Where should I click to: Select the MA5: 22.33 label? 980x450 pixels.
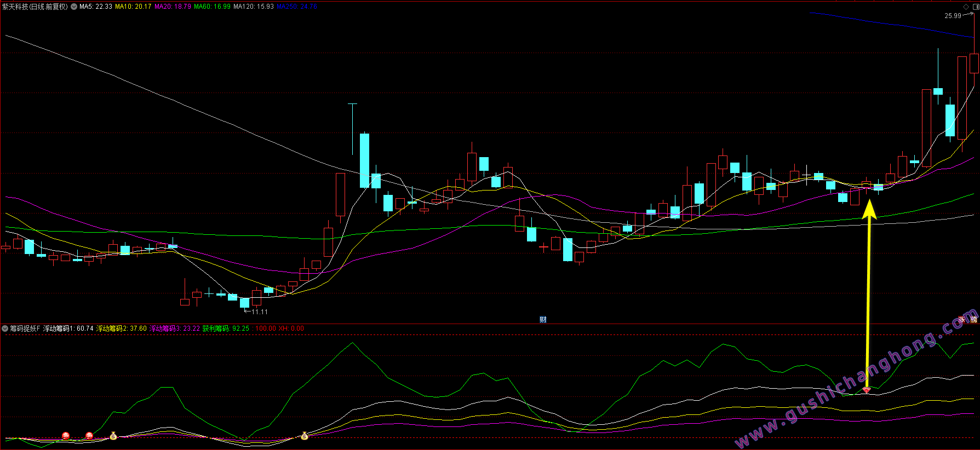pyautogui.click(x=96, y=7)
